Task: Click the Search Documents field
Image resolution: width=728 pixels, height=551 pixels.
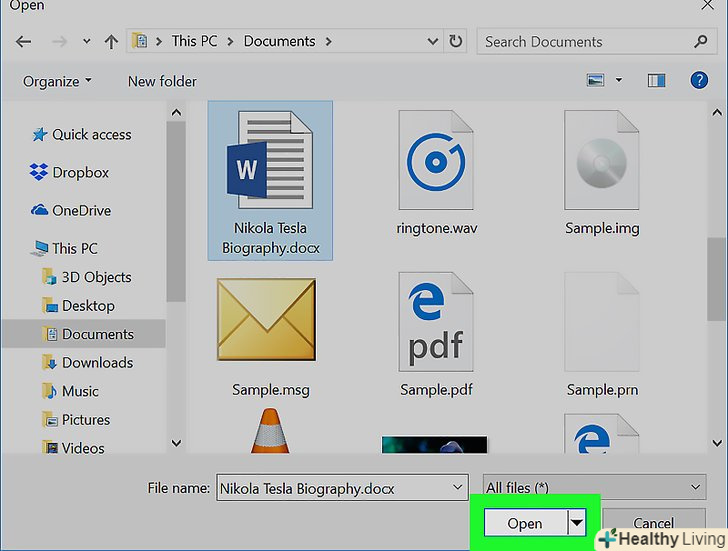Action: pos(584,42)
